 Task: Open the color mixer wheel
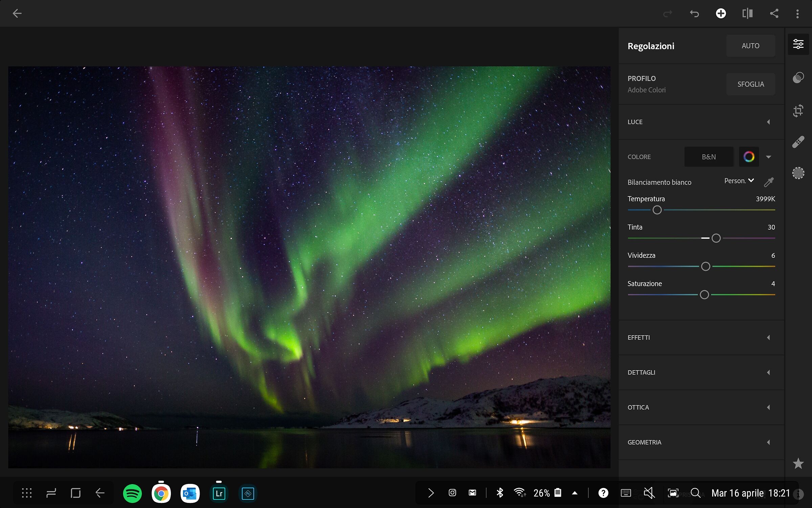coord(749,157)
